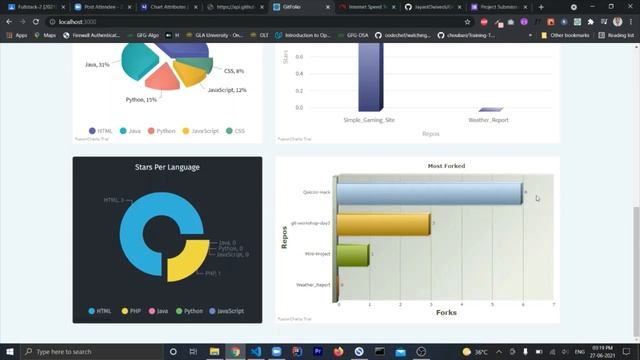The width and height of the screenshot is (640, 360).
Task: Bookmark this page with the star icon
Action: 467,22
